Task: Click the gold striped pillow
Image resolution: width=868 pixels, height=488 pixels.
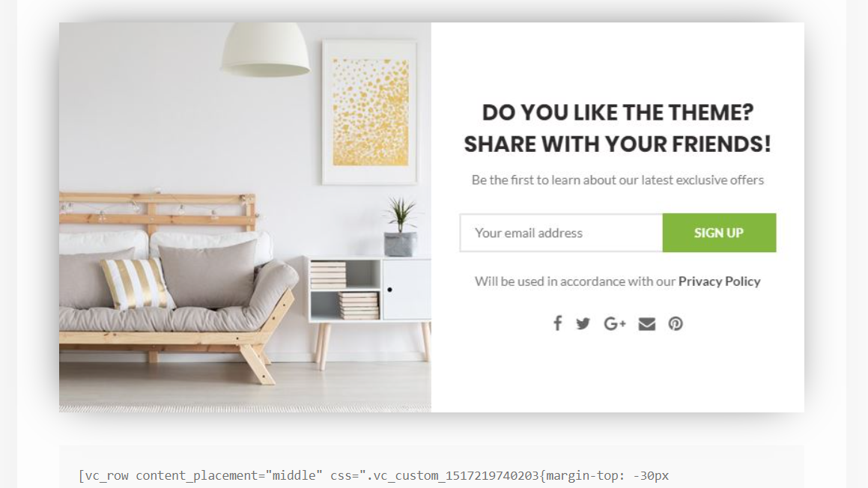Action: click(137, 283)
